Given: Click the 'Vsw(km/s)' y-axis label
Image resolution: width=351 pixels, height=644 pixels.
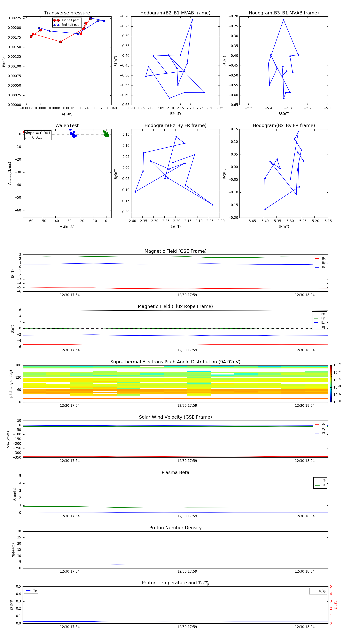Looking at the screenshot, I should pyautogui.click(x=8, y=439).
